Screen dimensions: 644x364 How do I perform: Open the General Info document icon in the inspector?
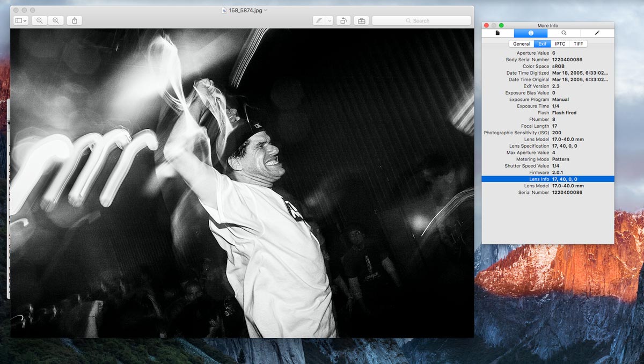tap(497, 33)
